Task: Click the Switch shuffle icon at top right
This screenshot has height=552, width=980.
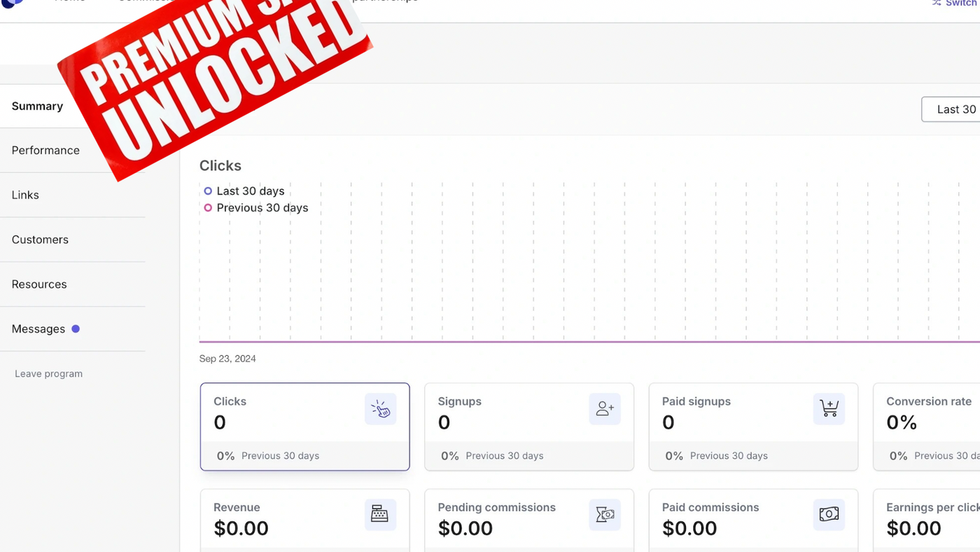Action: (x=937, y=4)
